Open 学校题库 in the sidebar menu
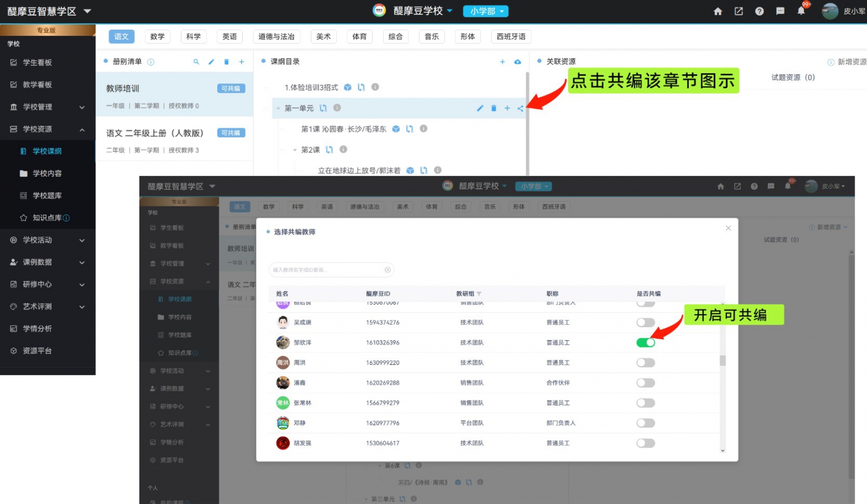The height and width of the screenshot is (504, 867). tap(47, 196)
